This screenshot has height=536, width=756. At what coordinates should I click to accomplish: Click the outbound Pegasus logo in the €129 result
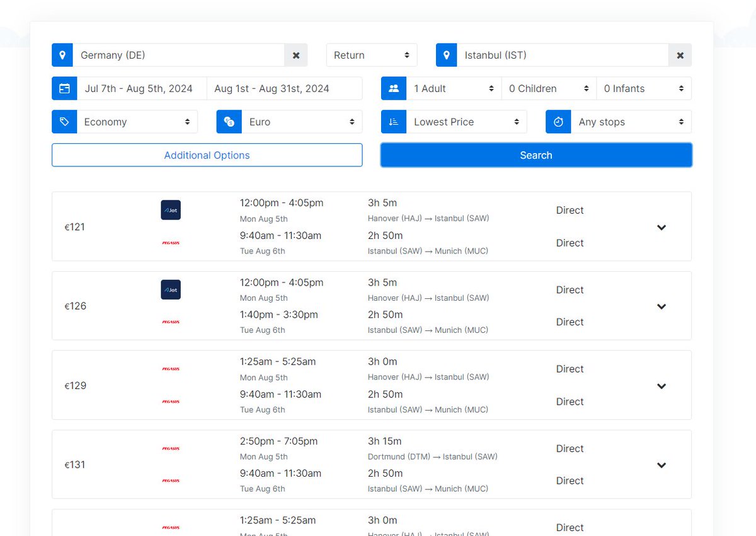point(171,369)
